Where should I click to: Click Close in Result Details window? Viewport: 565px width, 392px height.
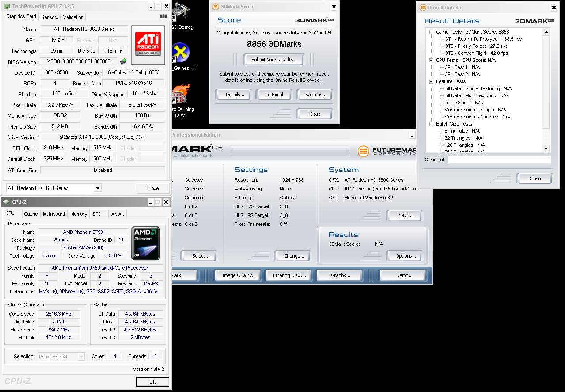pyautogui.click(x=535, y=179)
